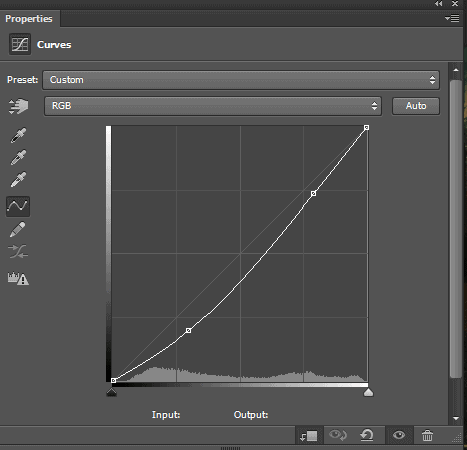Open the RGB channel dropdown
The width and height of the screenshot is (467, 450).
click(213, 106)
